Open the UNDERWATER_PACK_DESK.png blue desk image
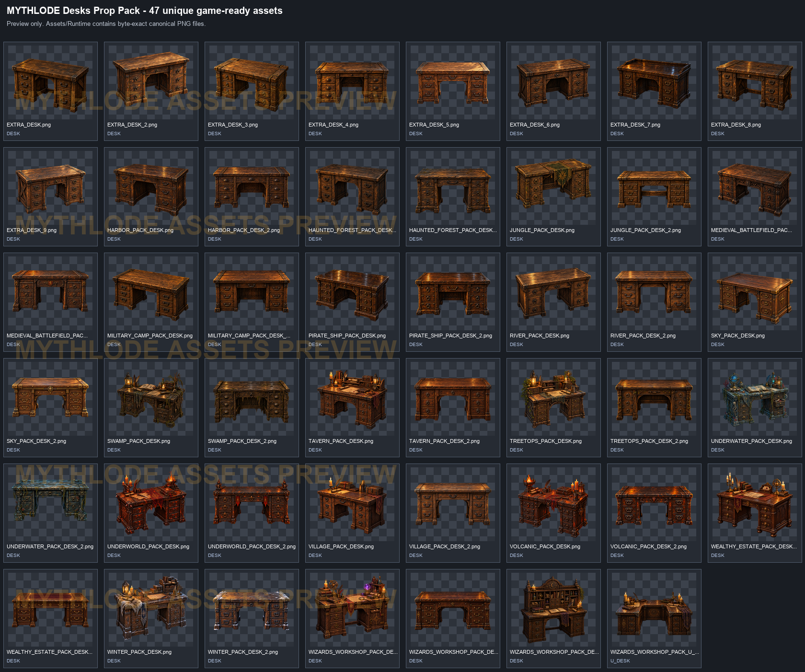This screenshot has width=805, height=672. [755, 399]
